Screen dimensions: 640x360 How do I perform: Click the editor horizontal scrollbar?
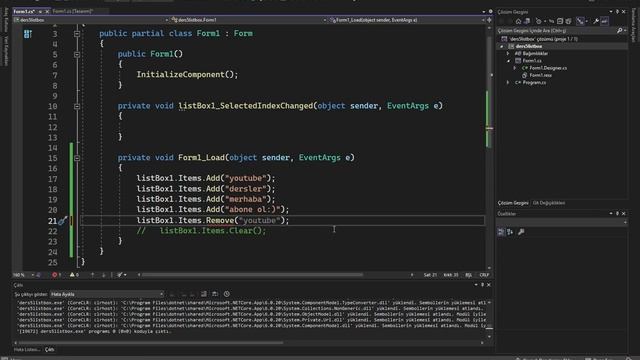[252, 275]
